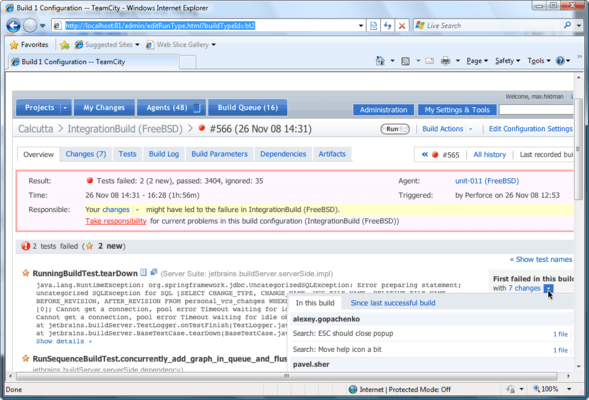This screenshot has height=400, width=589.
Task: Click the Compatibility View icon
Action: [x=373, y=26]
